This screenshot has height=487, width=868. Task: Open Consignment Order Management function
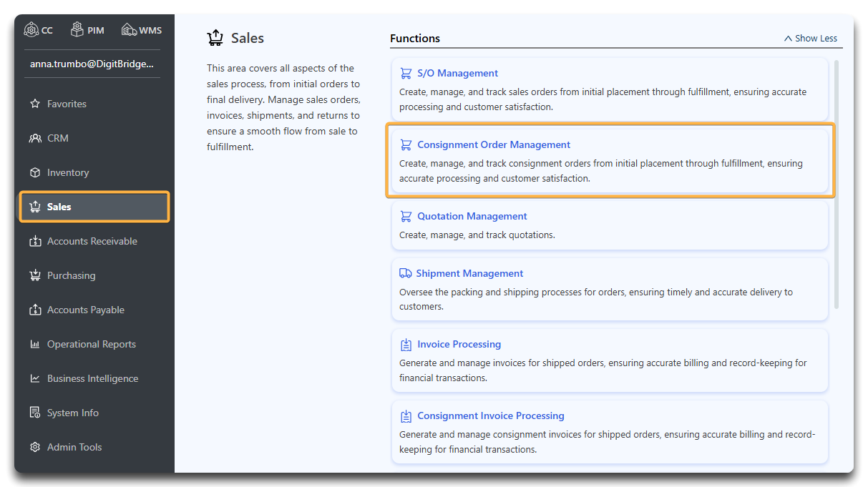494,144
